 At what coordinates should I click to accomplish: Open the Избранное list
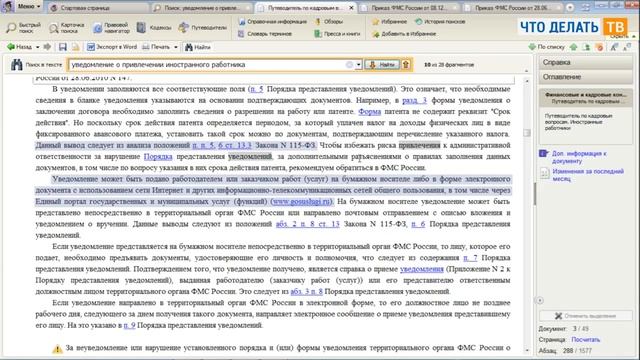[x=389, y=22]
